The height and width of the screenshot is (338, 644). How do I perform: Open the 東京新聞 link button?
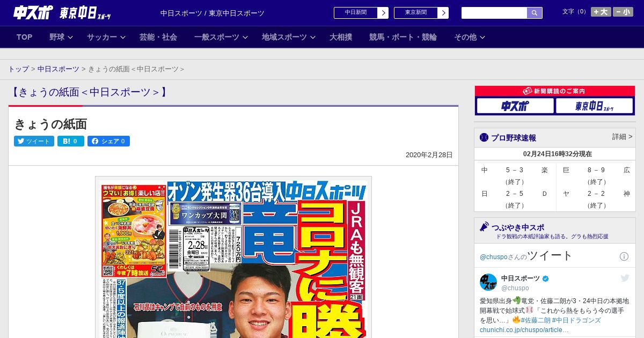pyautogui.click(x=415, y=13)
